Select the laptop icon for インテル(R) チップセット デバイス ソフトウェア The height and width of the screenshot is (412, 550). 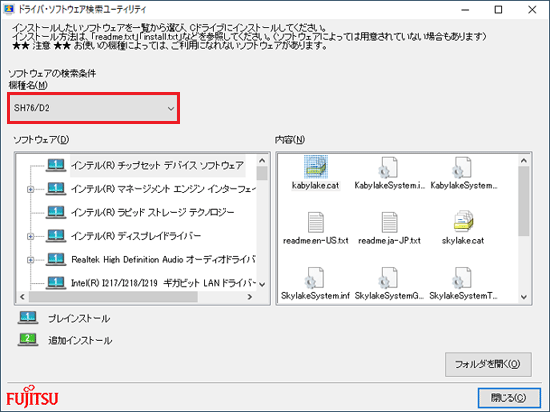(56, 165)
